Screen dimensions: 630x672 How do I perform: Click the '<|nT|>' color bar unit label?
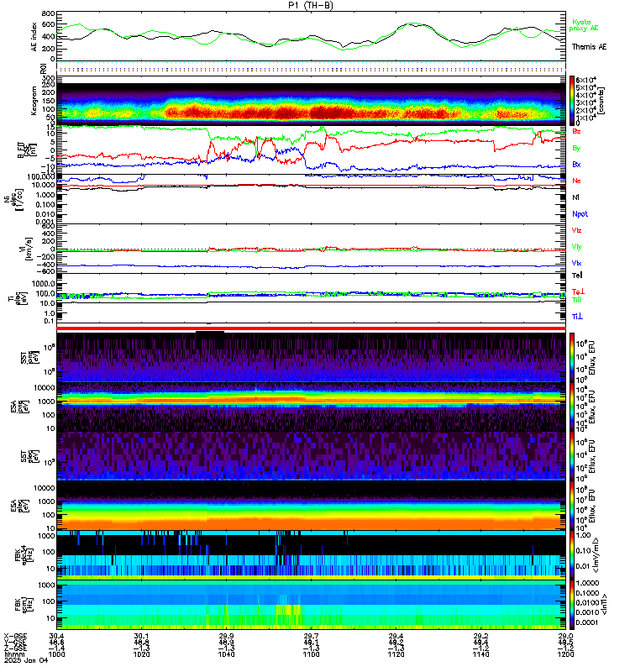(604, 605)
